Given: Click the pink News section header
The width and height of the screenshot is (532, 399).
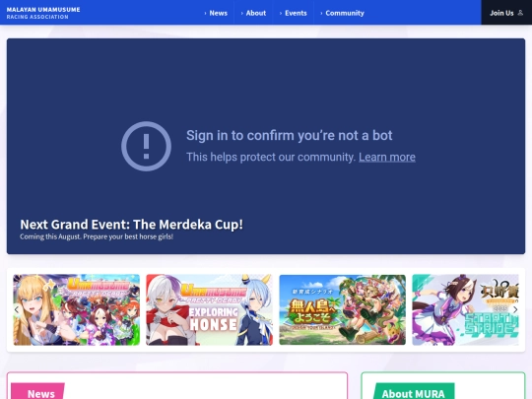Looking at the screenshot, I should (x=37, y=391).
